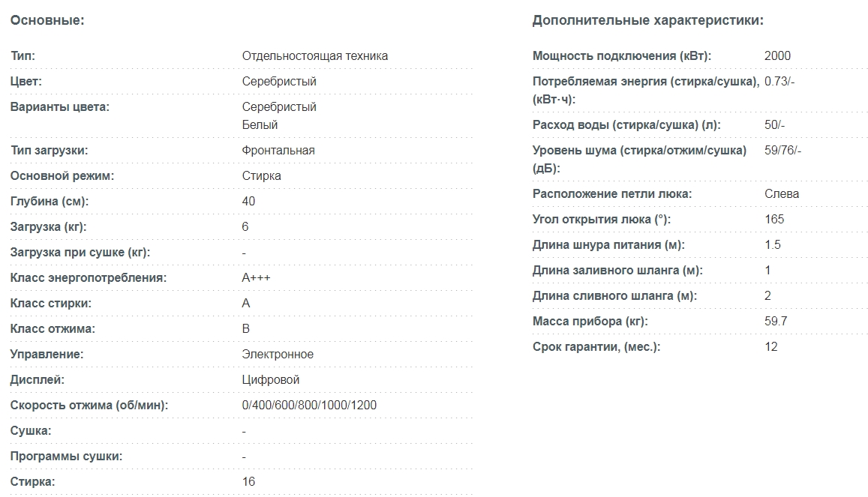Click the noise level value '59/76/-'

pyautogui.click(x=783, y=150)
